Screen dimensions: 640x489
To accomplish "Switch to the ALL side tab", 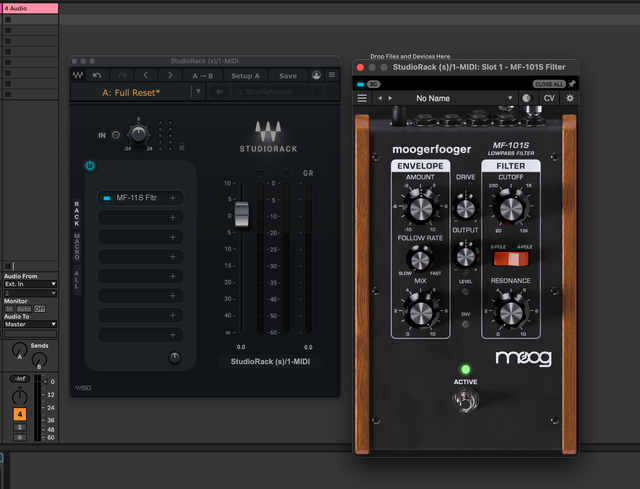I will click(x=77, y=279).
